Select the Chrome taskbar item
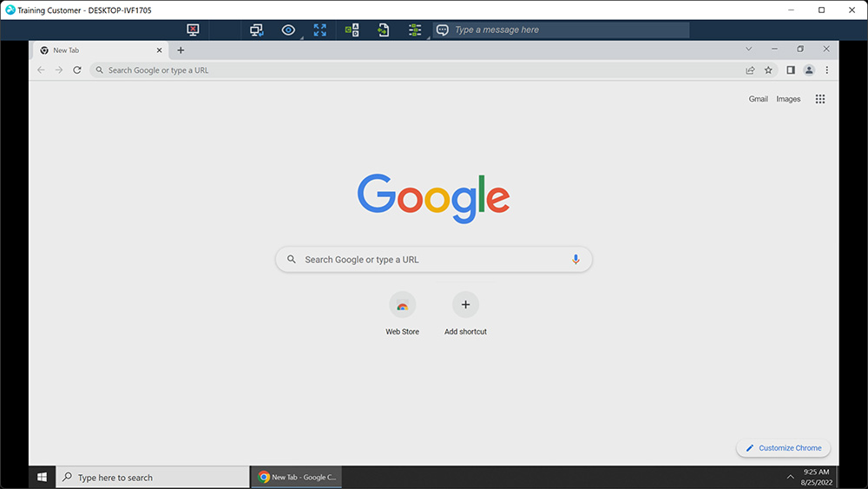868x489 pixels. click(297, 477)
